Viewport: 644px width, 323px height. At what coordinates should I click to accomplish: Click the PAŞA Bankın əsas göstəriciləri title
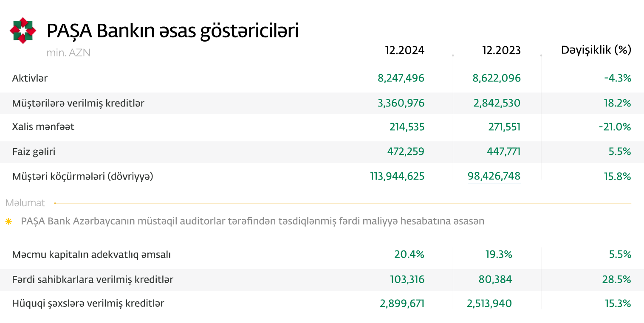[x=172, y=31]
